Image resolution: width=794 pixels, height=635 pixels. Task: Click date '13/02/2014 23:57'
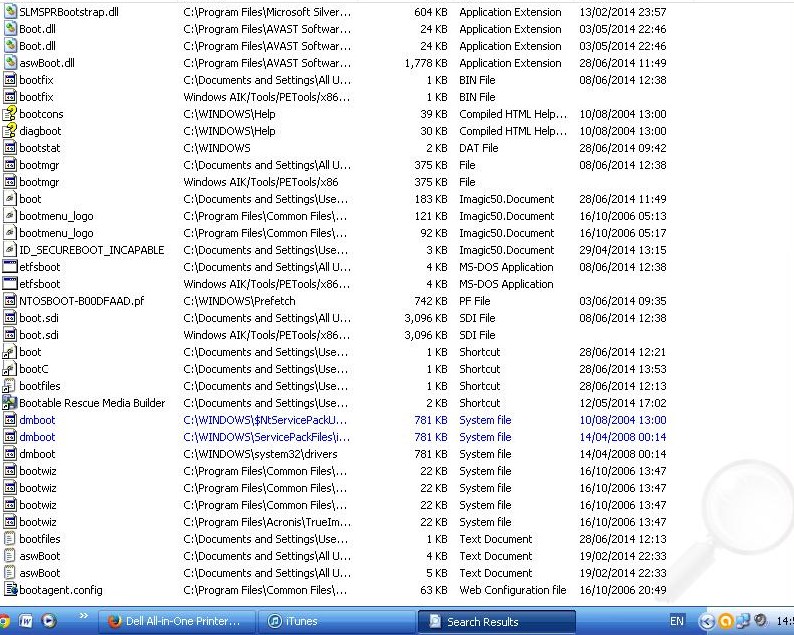pos(623,12)
